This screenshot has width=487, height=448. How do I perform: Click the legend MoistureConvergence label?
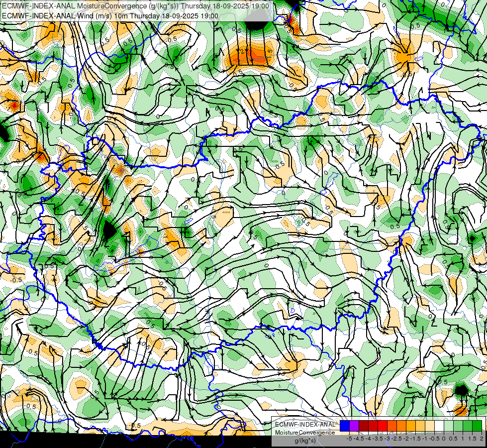pos(305,433)
